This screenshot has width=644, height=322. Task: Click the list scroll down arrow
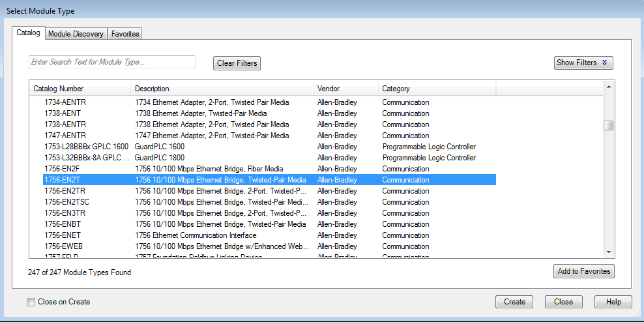[609, 252]
